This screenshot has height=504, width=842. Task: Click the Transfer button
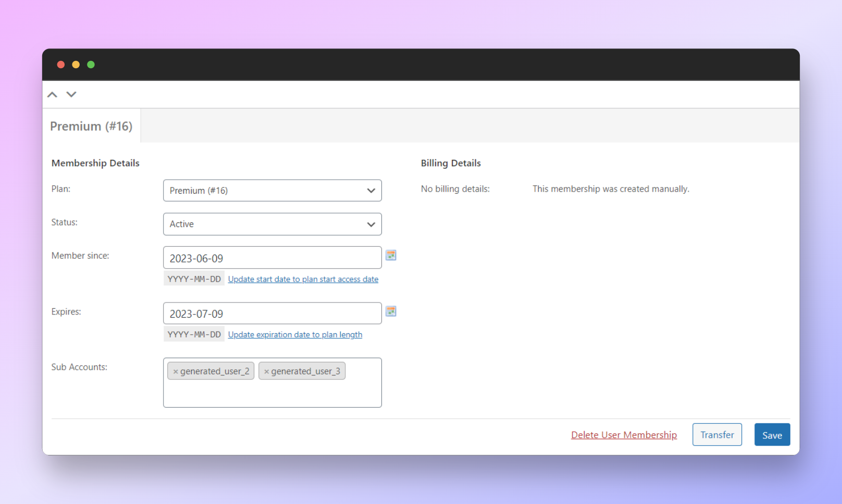(x=717, y=435)
